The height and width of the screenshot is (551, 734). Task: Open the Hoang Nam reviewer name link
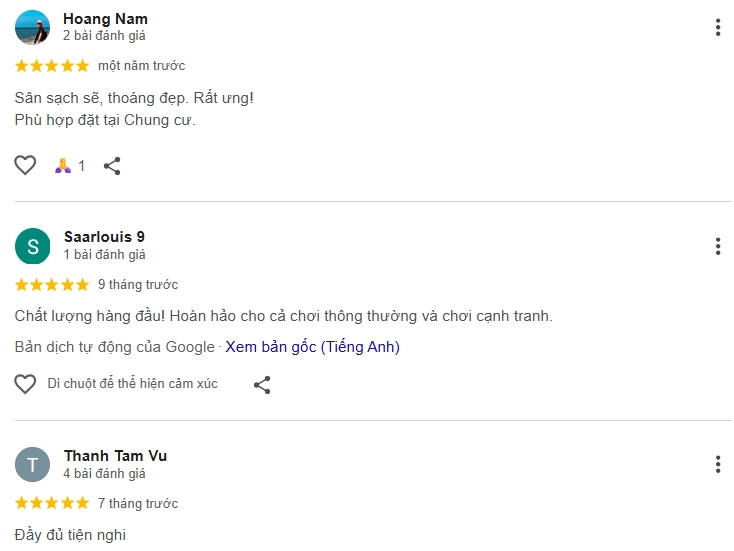point(105,19)
